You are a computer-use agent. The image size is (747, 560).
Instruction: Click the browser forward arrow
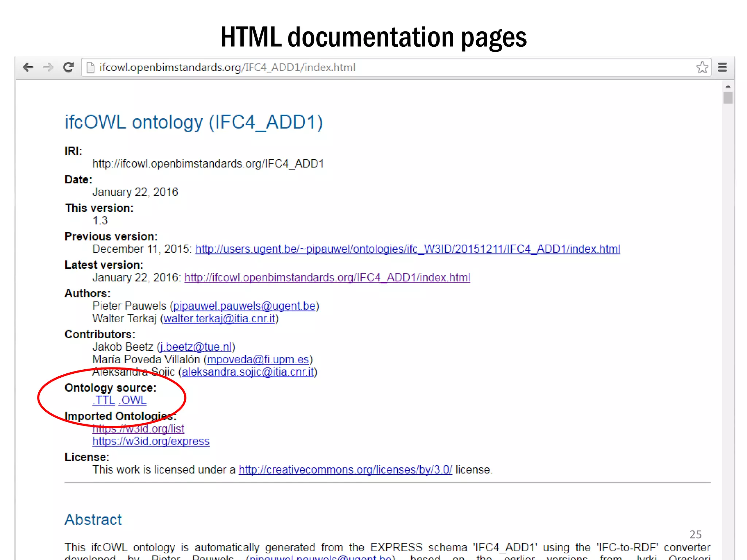click(x=48, y=67)
